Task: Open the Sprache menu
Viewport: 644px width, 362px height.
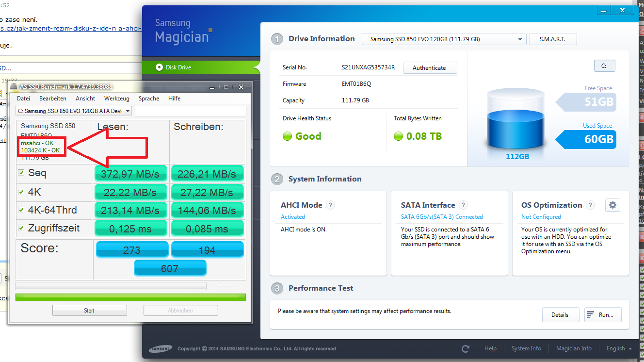Action: click(149, 99)
